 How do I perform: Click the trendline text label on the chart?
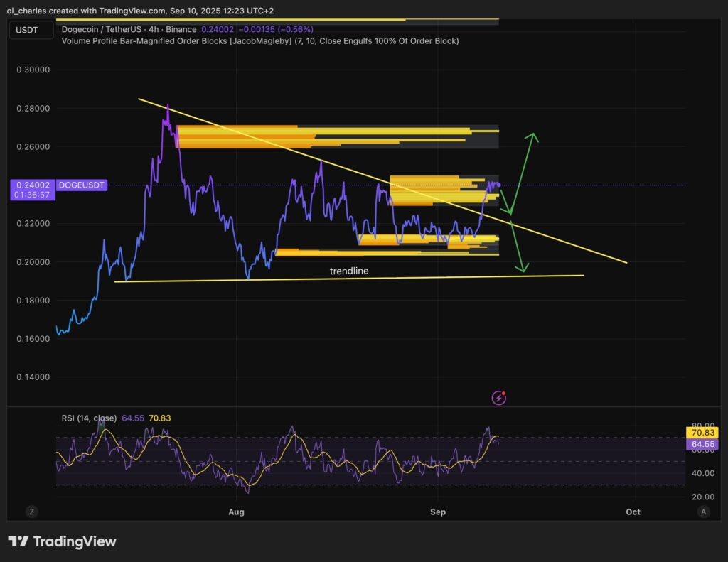coord(348,271)
